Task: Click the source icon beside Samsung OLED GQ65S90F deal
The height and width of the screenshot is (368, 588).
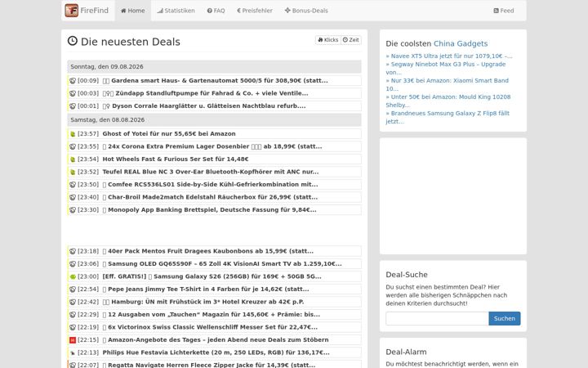Action: coord(73,264)
